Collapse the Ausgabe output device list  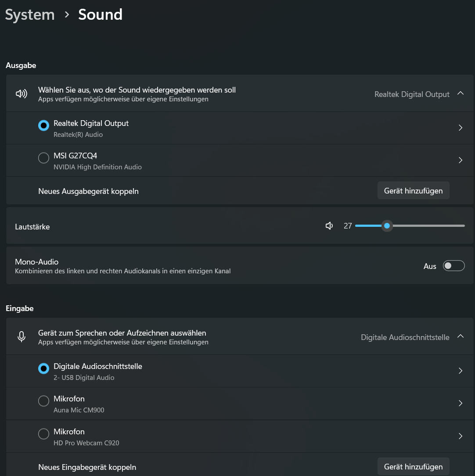tap(460, 93)
